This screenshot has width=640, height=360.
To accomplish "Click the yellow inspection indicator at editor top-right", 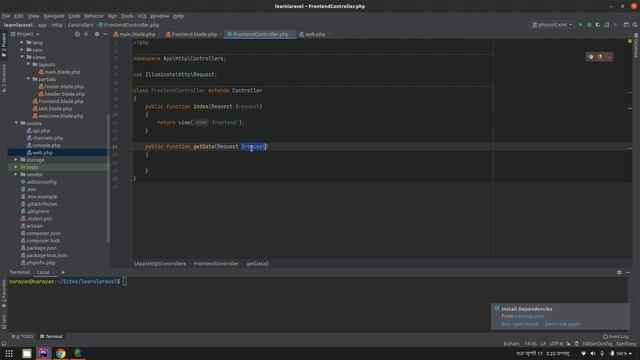I will point(630,41).
